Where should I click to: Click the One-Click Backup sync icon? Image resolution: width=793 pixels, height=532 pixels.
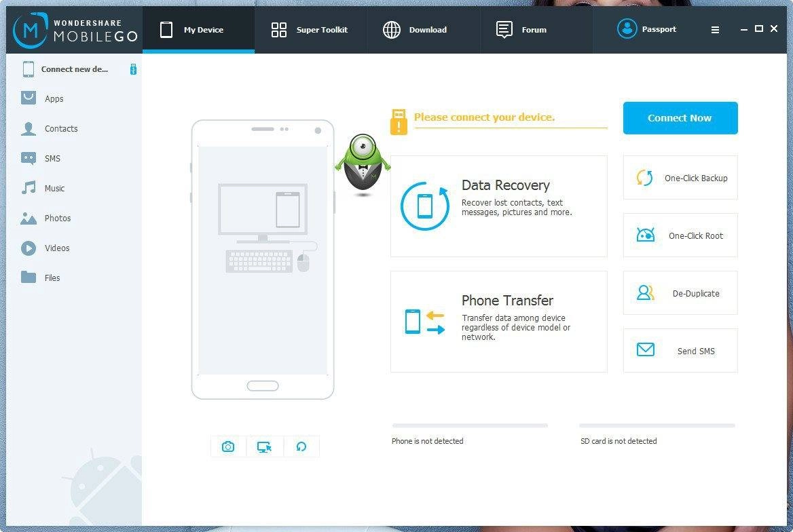coord(645,178)
